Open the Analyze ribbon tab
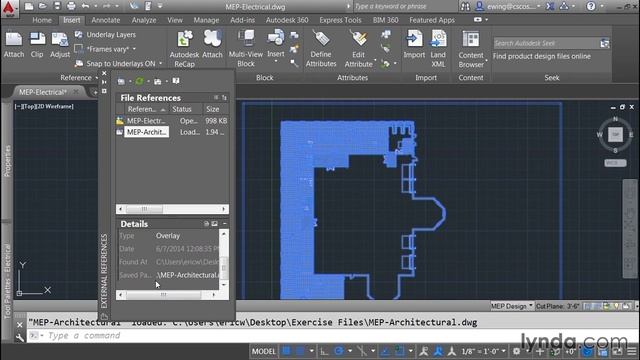 [x=144, y=20]
